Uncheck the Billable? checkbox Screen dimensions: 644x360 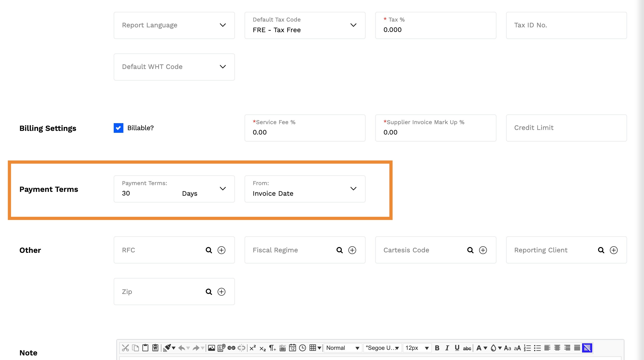tap(119, 128)
